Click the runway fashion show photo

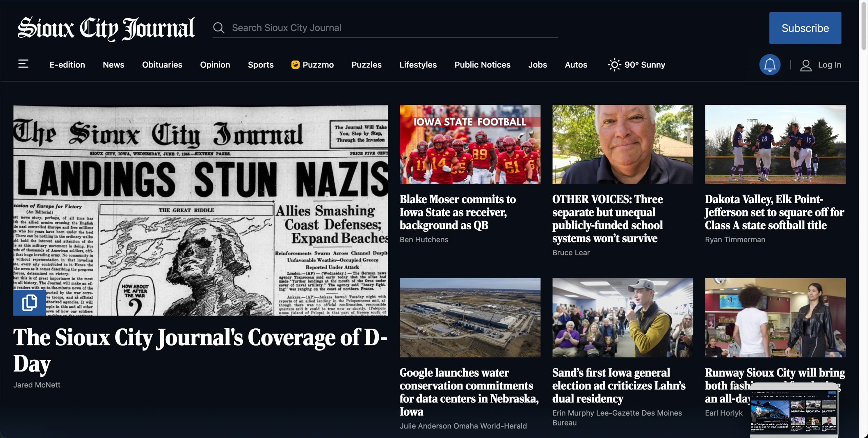click(775, 318)
